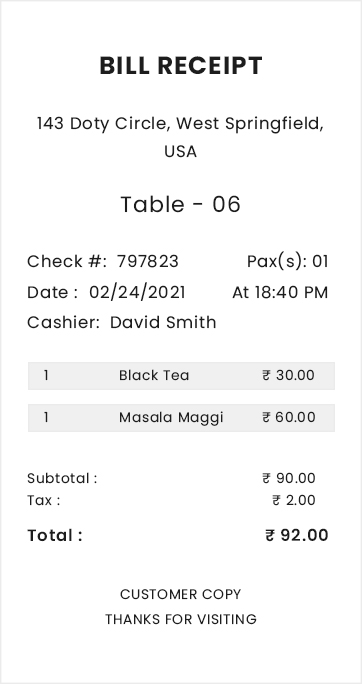This screenshot has width=362, height=684.
Task: Select the 143 Doty Circle address text
Action: pyautogui.click(x=181, y=137)
